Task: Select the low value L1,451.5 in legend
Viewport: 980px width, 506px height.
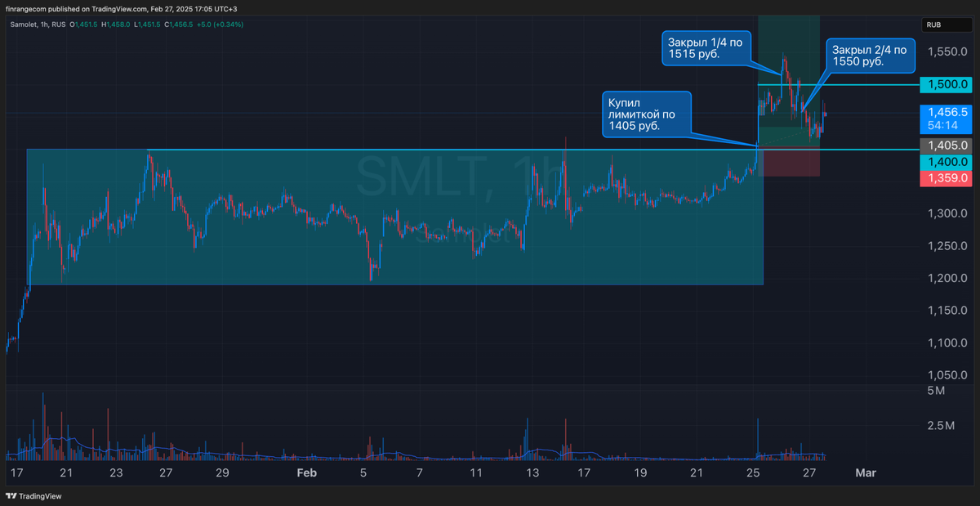Action: pyautogui.click(x=146, y=25)
